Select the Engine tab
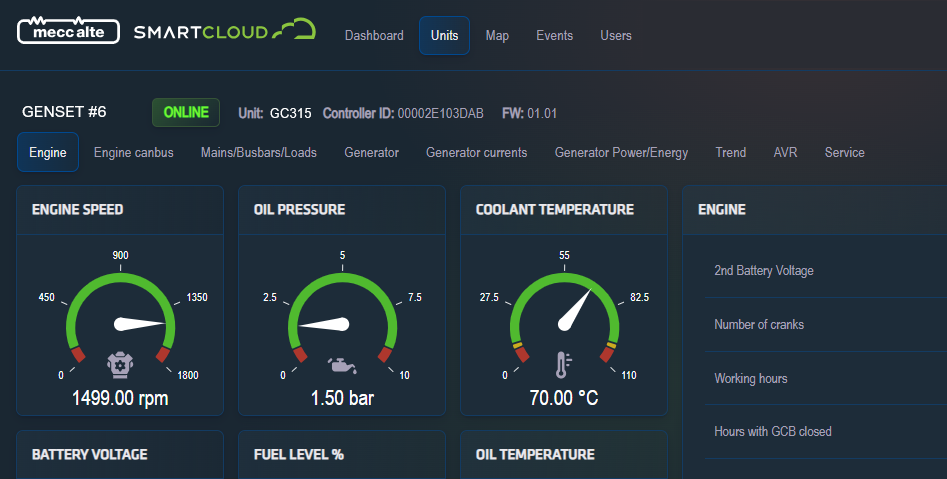This screenshot has width=947, height=479. [x=48, y=152]
